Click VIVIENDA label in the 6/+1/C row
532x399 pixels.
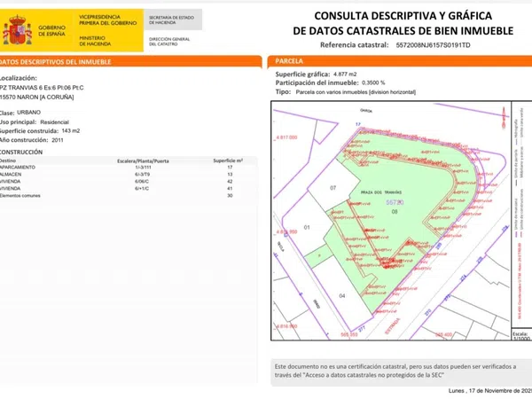coord(10,189)
